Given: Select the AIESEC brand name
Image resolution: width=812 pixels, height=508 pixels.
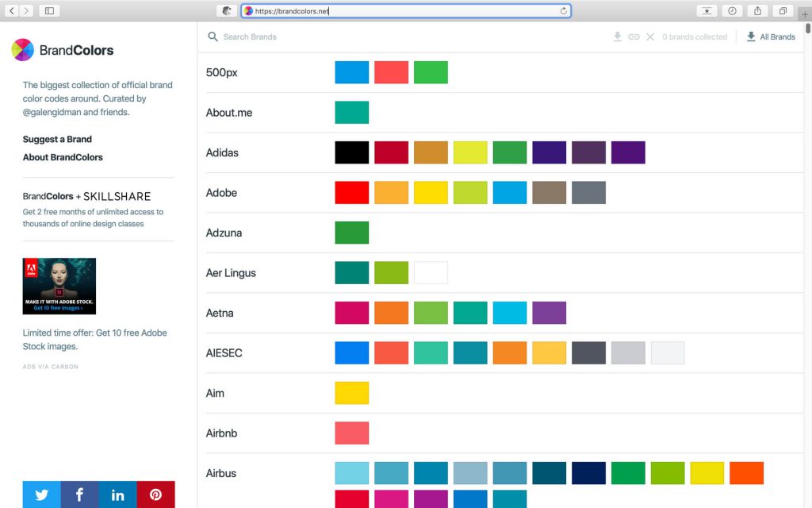Looking at the screenshot, I should click(x=224, y=353).
